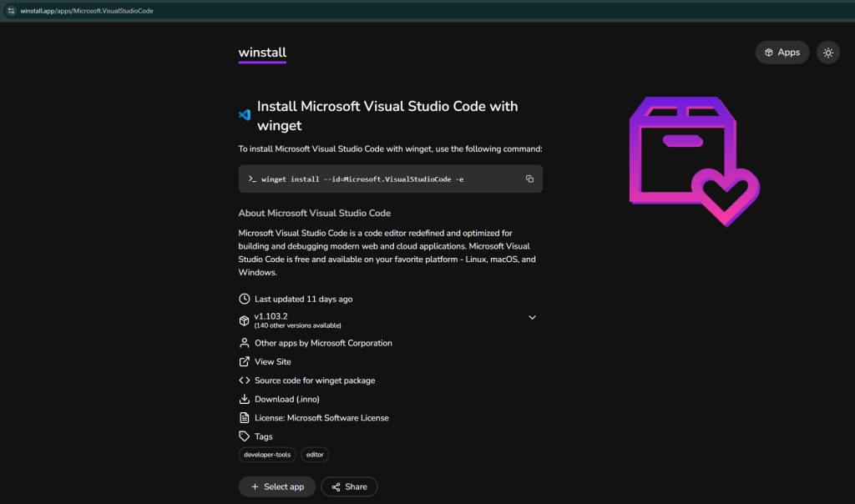Toggle the light/dark theme sun button
The width and height of the screenshot is (855, 504).
(x=827, y=53)
